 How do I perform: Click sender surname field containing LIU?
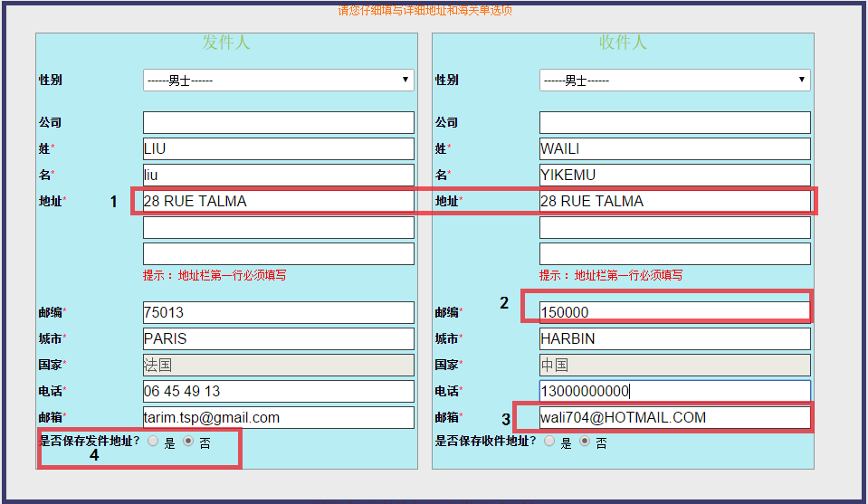click(x=278, y=148)
